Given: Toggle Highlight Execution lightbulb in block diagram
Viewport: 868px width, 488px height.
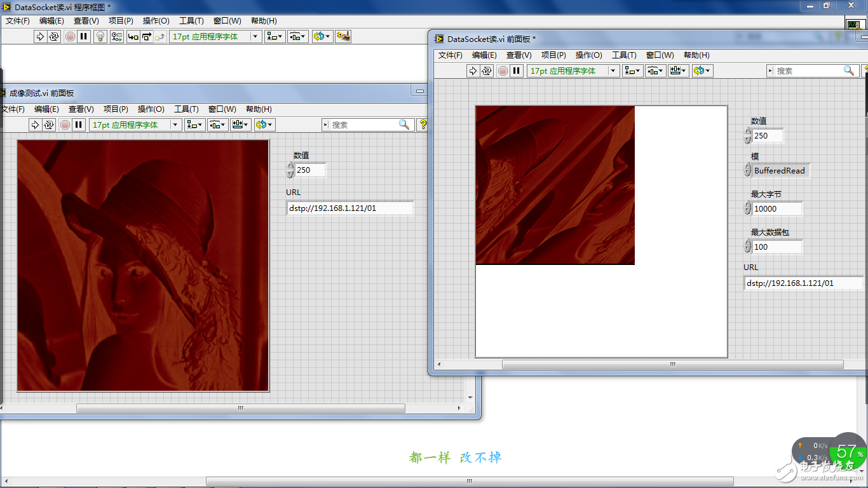Looking at the screenshot, I should click(x=100, y=37).
